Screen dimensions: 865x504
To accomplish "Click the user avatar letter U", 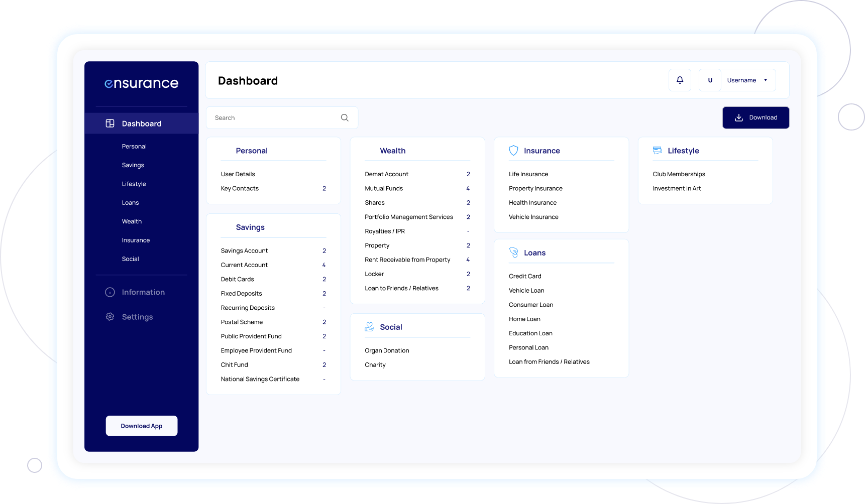I will [710, 80].
